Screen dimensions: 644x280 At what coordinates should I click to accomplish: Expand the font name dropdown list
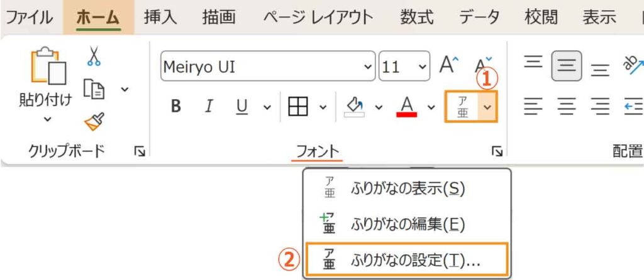(x=369, y=67)
